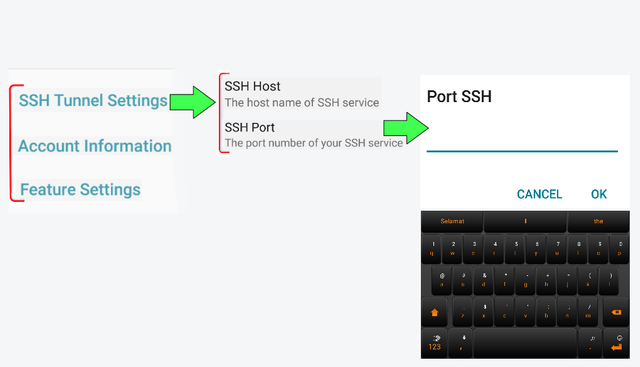This screenshot has height=367, width=640.
Task: Tap the 'p' key with number 0
Action: 620,249
